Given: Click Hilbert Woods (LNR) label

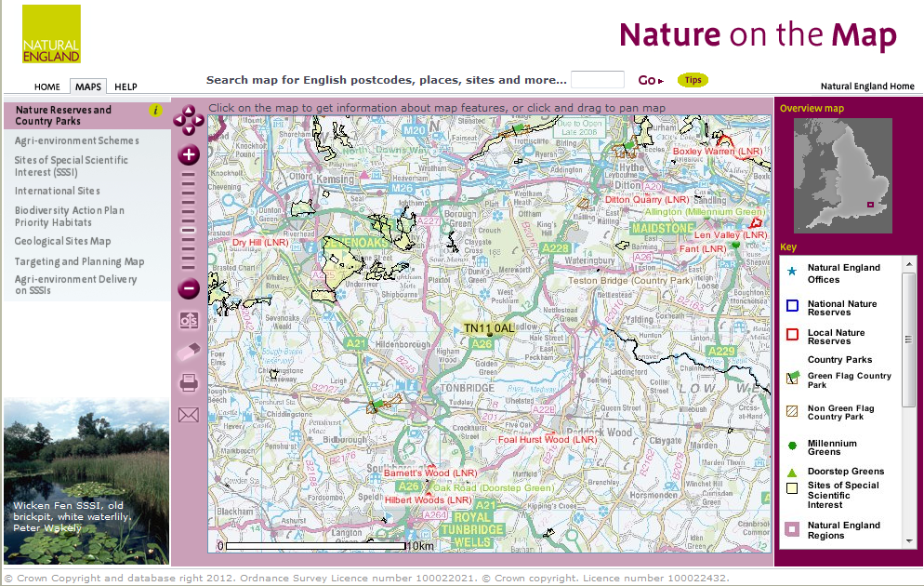Looking at the screenshot, I should [428, 499].
